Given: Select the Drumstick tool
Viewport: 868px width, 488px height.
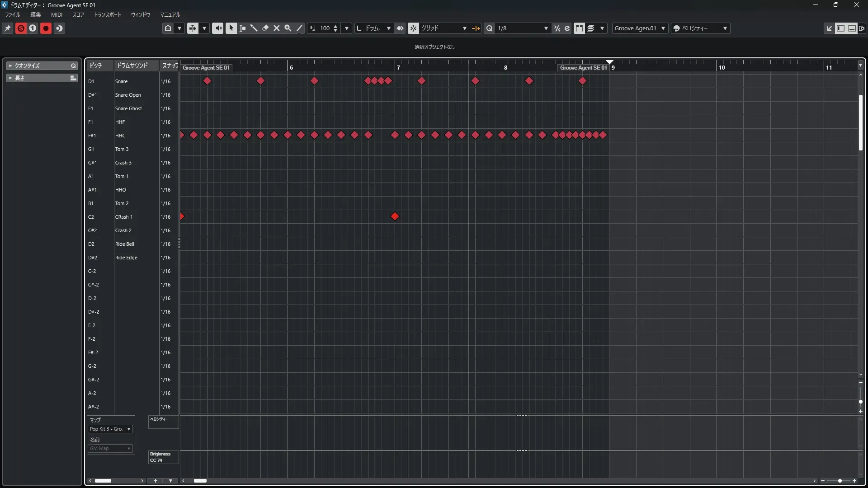Looking at the screenshot, I should 254,28.
